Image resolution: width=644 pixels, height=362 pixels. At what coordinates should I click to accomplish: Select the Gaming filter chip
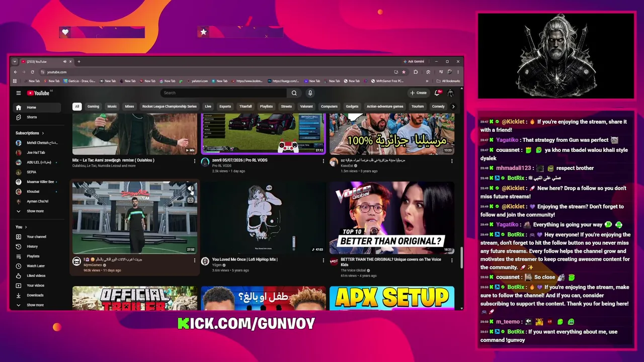tap(93, 107)
